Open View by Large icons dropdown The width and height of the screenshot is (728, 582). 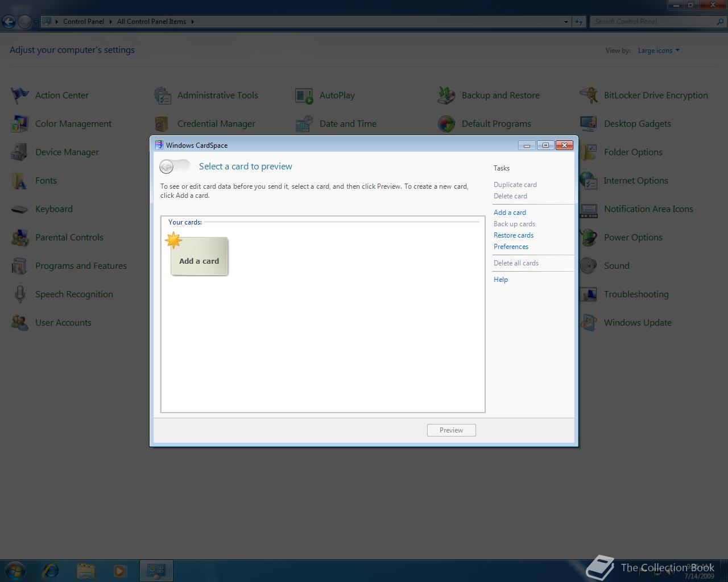pyautogui.click(x=659, y=51)
